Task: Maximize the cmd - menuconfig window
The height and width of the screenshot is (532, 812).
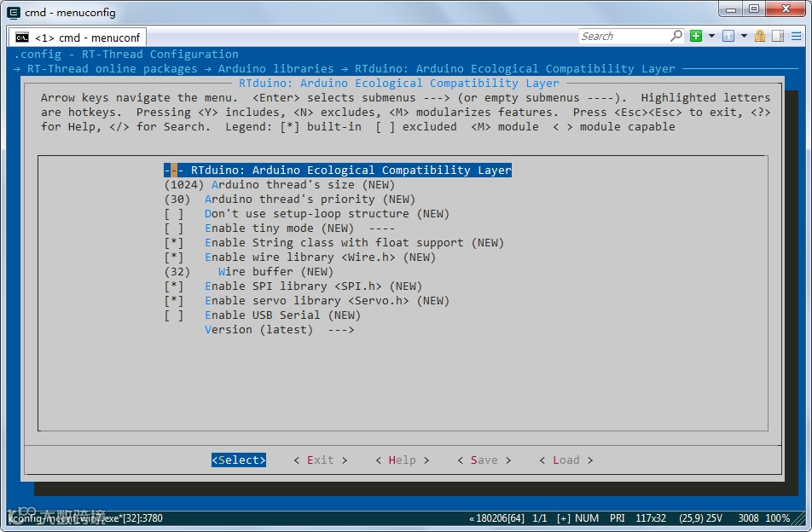Action: tap(754, 9)
